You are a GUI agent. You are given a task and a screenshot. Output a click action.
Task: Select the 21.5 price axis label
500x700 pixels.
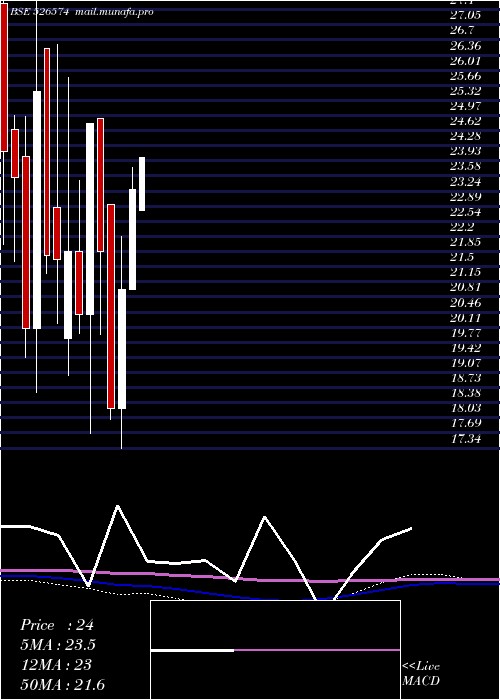point(462,258)
